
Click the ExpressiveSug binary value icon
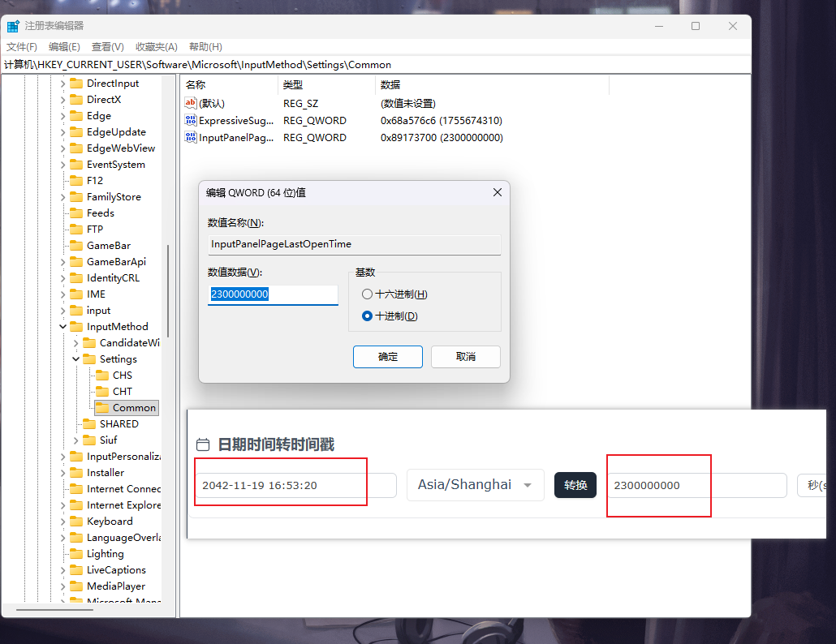pyautogui.click(x=191, y=121)
